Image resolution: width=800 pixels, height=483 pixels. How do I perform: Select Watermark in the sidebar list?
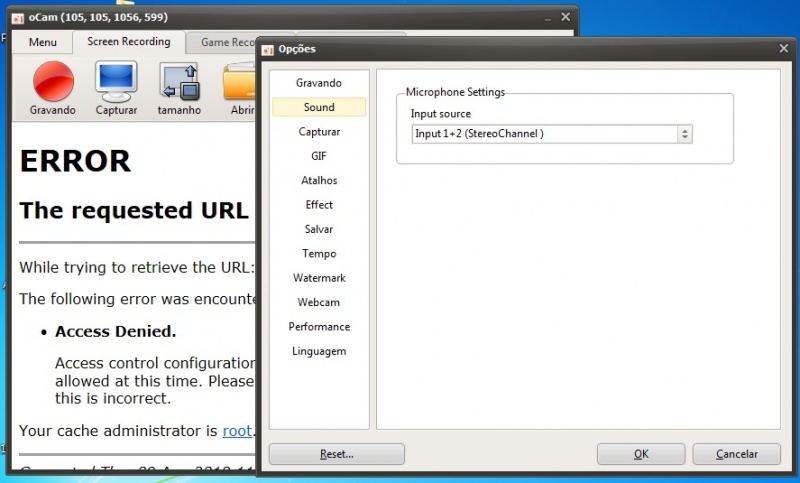319,278
